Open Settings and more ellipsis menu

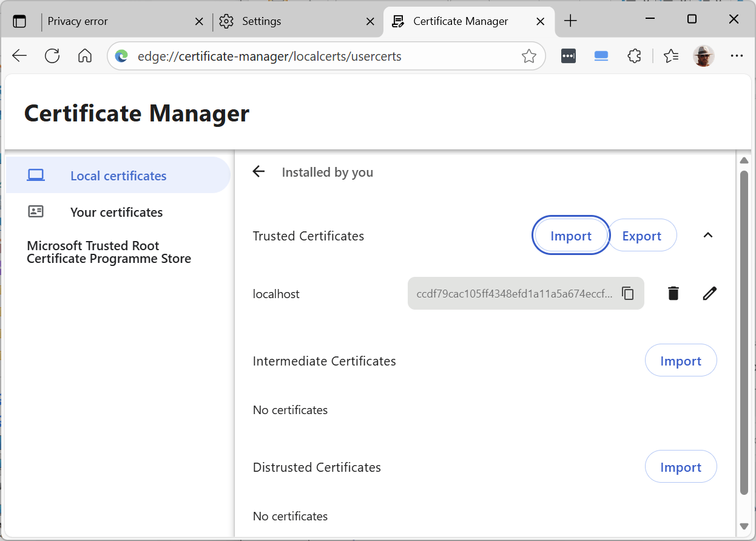737,56
